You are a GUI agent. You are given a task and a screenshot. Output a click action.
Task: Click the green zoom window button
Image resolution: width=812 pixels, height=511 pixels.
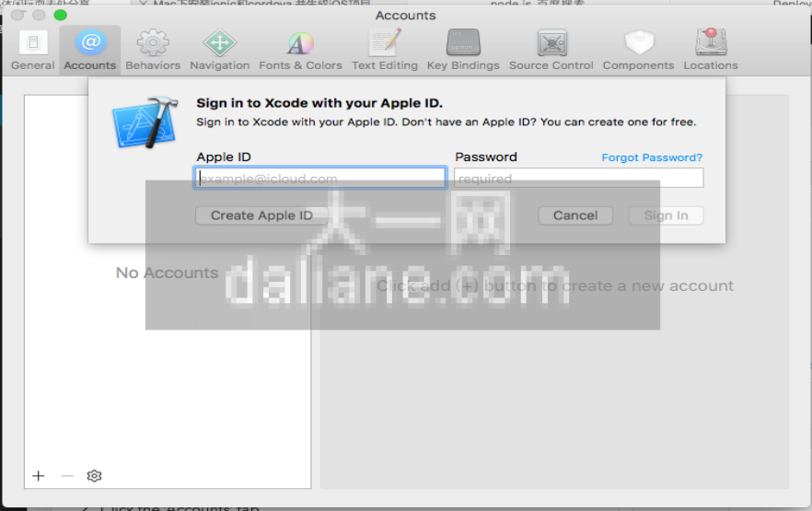[x=60, y=15]
